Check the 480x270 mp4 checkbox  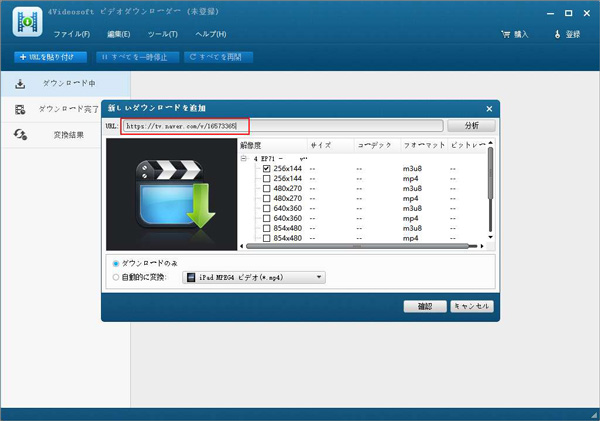267,198
